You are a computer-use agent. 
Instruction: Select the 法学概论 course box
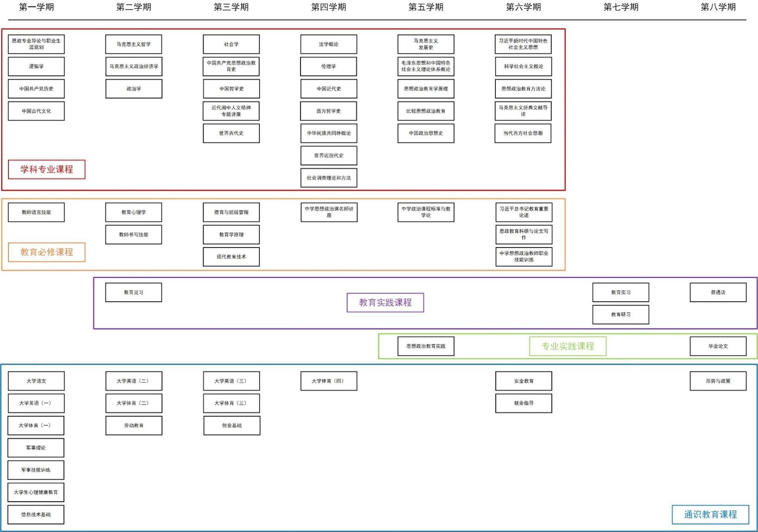328,44
